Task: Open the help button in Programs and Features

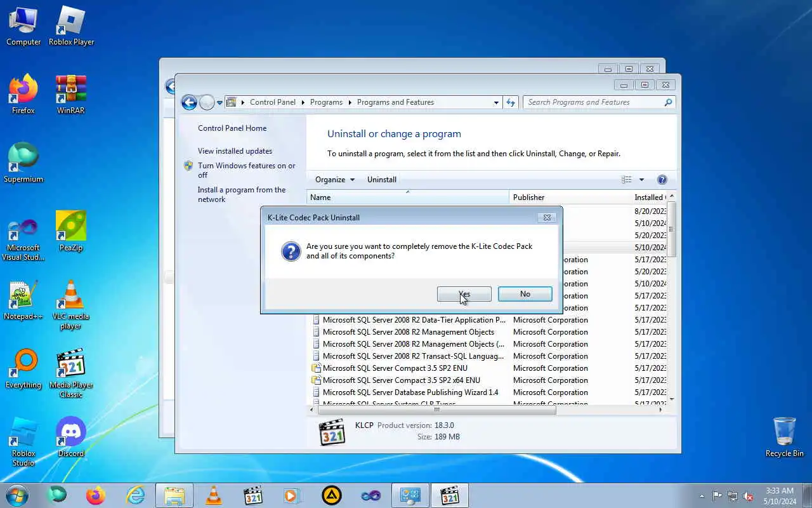Action: tap(662, 180)
